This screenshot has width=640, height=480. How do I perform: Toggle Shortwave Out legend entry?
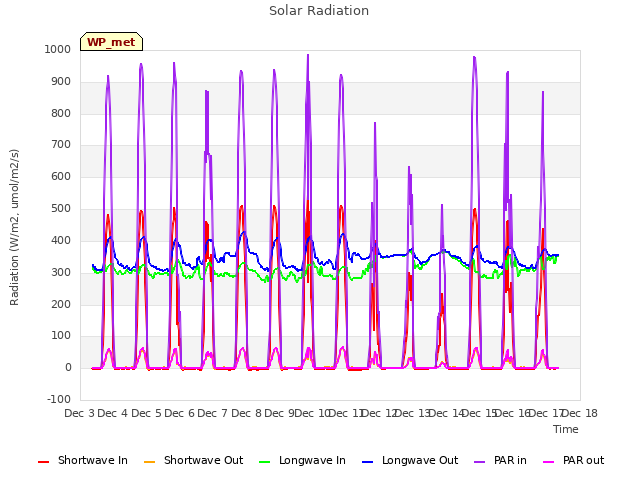click(x=193, y=460)
